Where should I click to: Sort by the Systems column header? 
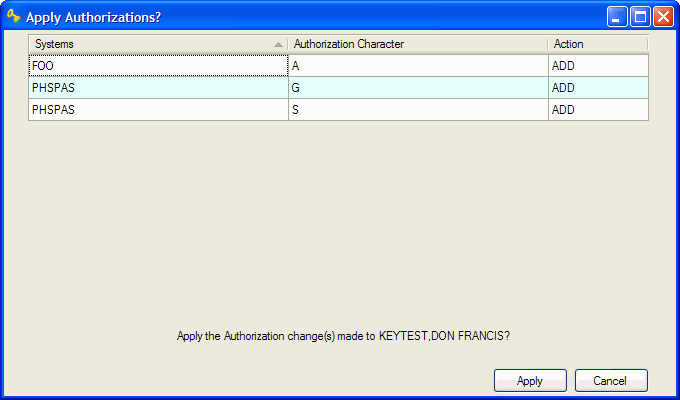(150, 44)
